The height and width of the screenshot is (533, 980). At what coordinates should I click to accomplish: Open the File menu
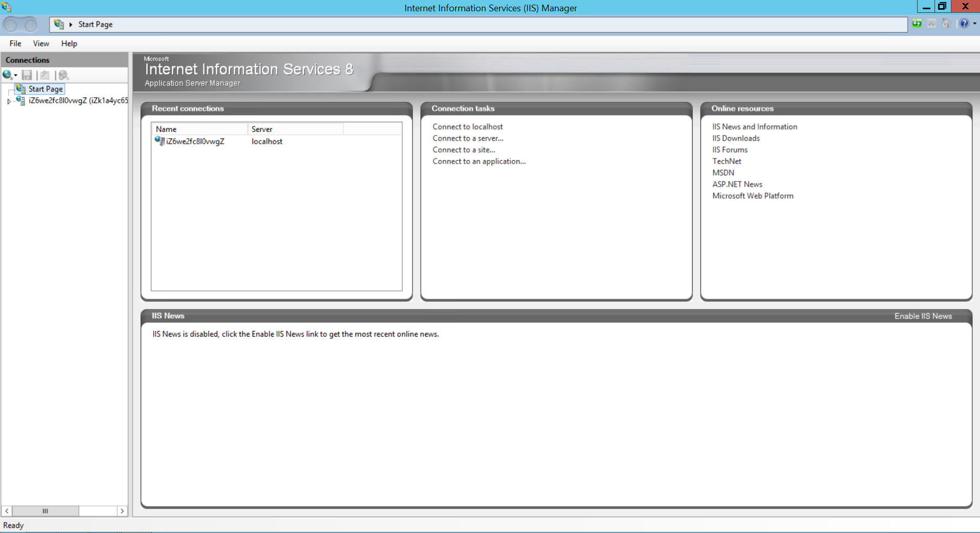click(15, 43)
